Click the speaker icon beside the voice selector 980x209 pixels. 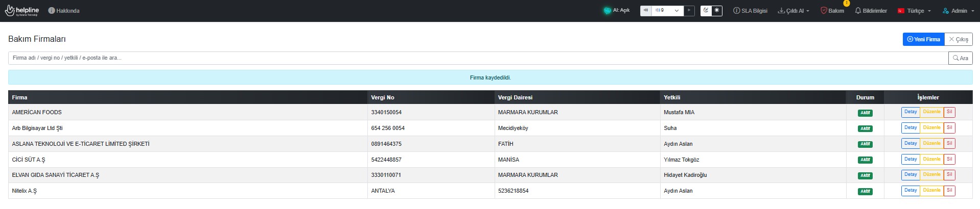pos(646,10)
